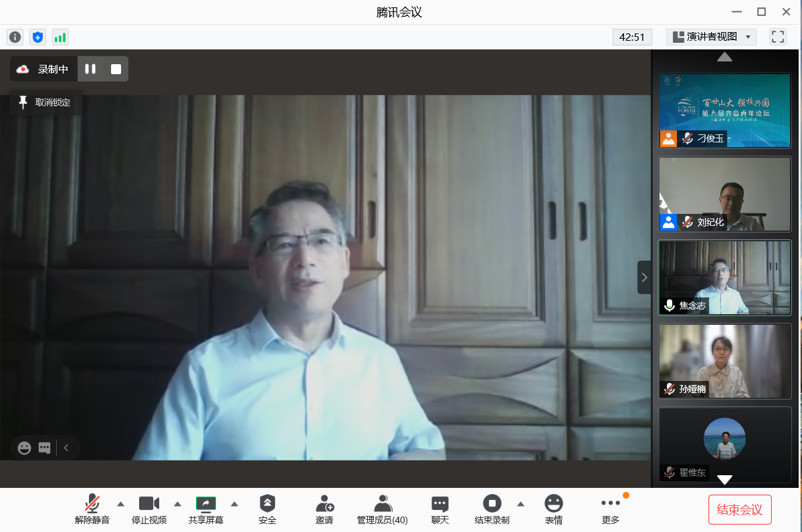Check the green network signal icon

pos(60,37)
